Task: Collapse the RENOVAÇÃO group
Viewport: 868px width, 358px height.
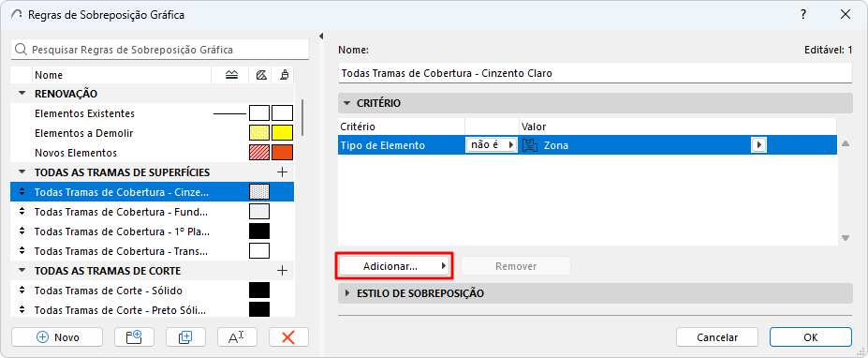Action: pos(22,94)
